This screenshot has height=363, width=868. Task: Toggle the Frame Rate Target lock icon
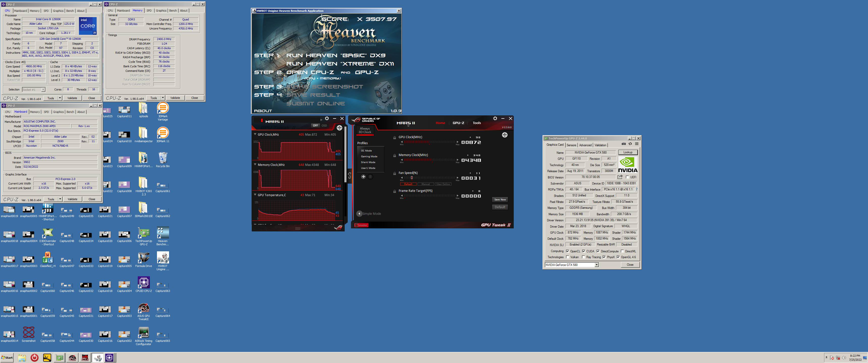(395, 191)
